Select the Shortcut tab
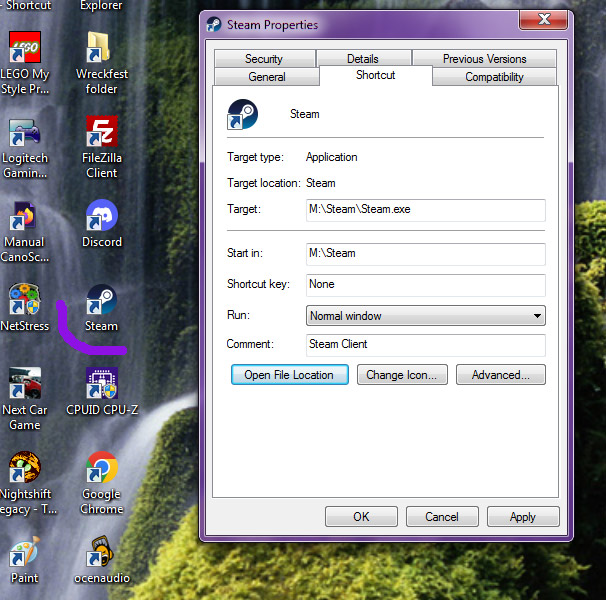This screenshot has width=606, height=600. (376, 75)
